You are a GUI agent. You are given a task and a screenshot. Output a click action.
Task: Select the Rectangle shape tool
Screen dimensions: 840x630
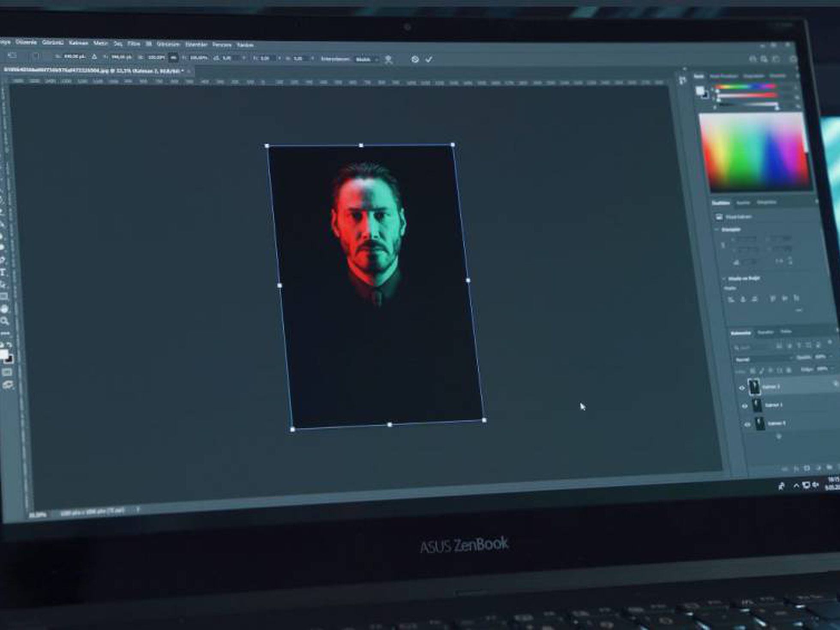click(4, 297)
